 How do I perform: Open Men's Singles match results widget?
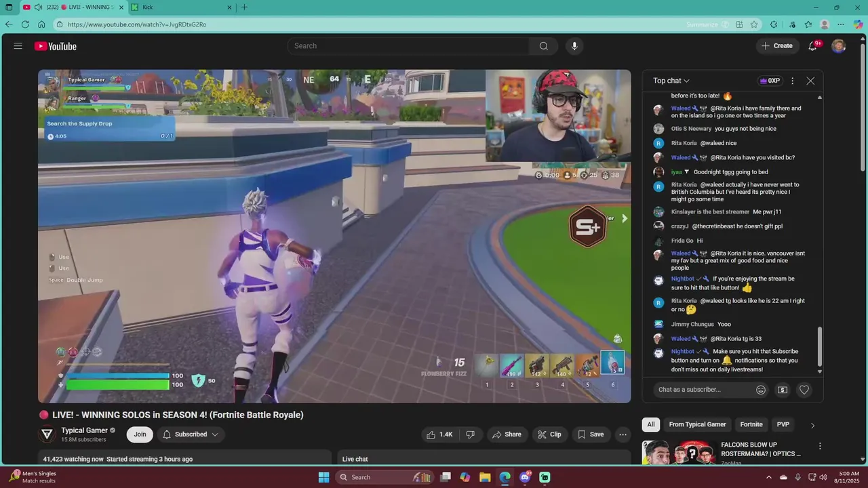[34, 477]
